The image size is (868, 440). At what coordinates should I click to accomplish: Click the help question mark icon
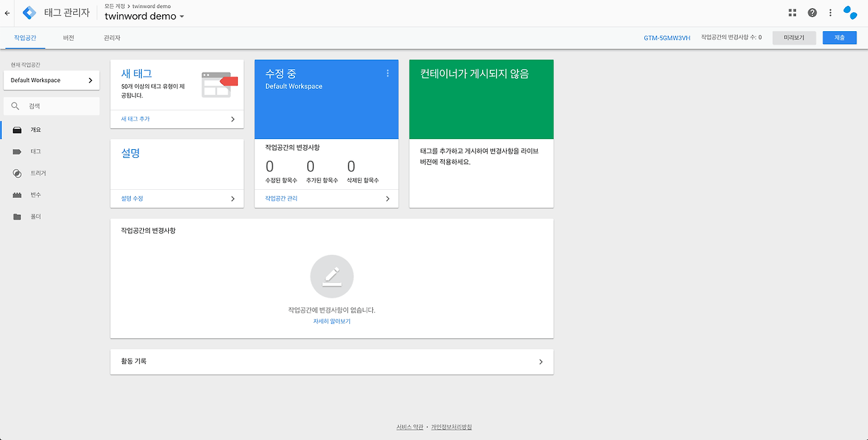[x=812, y=12]
